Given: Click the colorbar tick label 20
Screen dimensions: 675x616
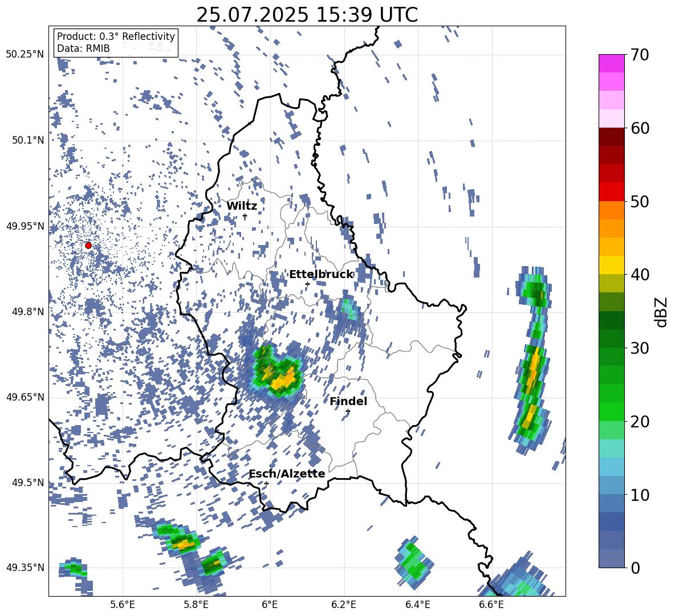Looking at the screenshot, I should click(x=640, y=421).
